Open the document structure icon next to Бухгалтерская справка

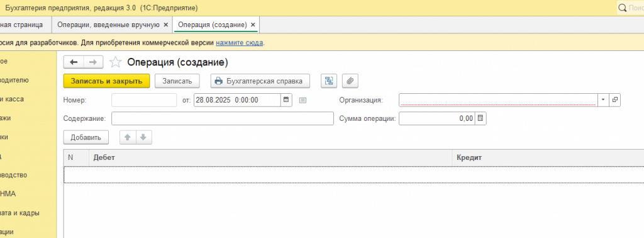(x=328, y=81)
